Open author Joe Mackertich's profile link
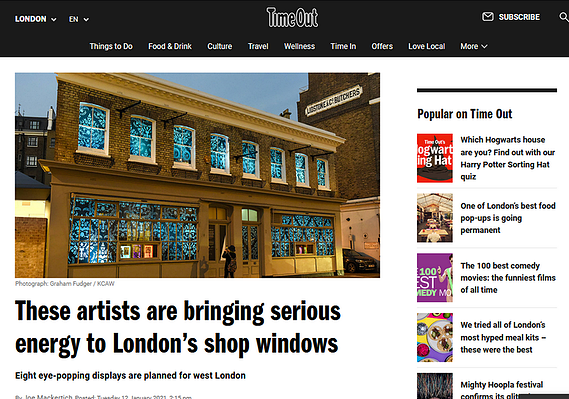The image size is (569, 399). click(x=48, y=397)
